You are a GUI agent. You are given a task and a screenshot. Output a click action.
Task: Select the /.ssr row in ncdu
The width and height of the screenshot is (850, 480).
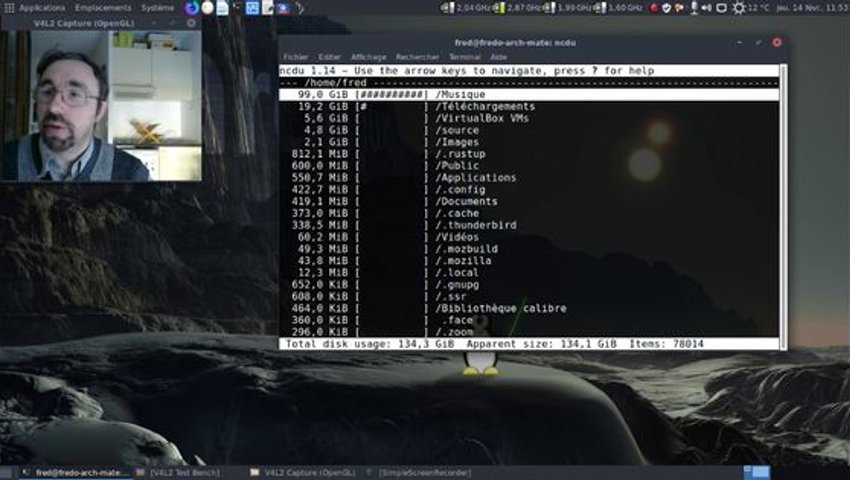(x=529, y=296)
